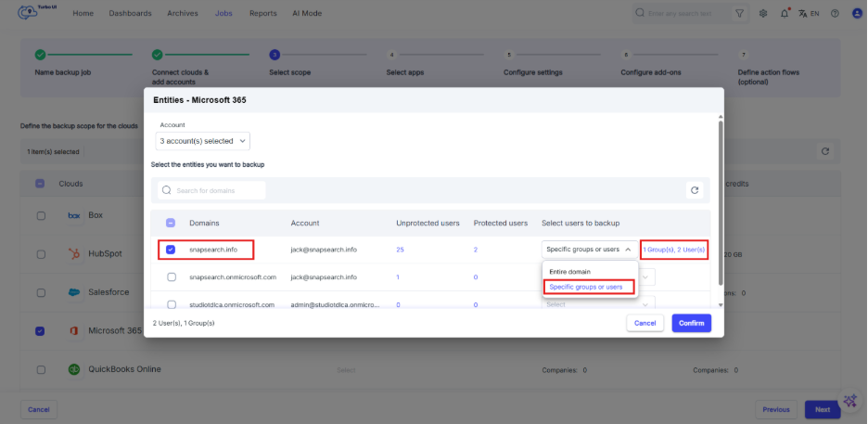
Task: Open the user profile avatar icon
Action: coord(855,14)
